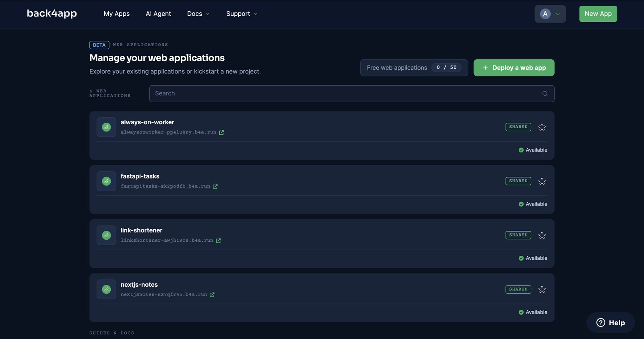Viewport: 644px width, 339px height.
Task: Expand the Support dropdown menu
Action: (x=242, y=14)
